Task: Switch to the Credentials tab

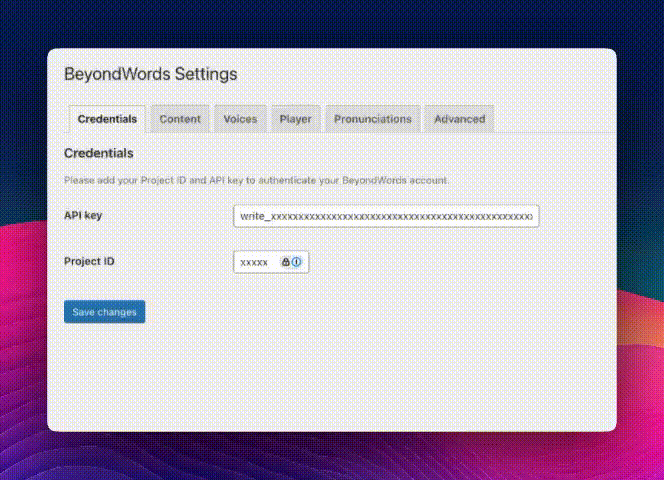Action: (x=107, y=119)
